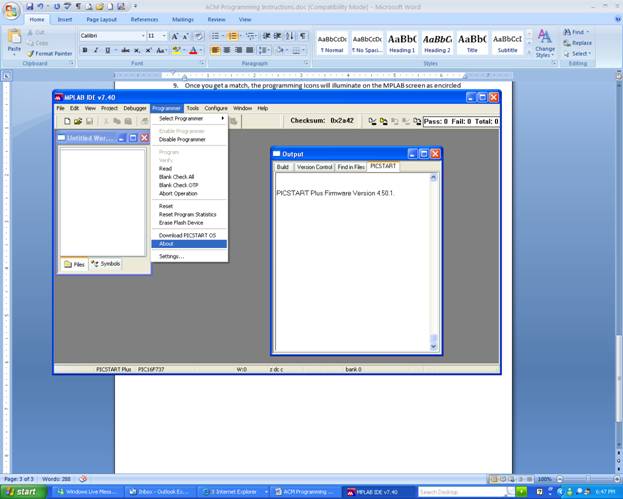Open Change Case Aa dropdown
The height and width of the screenshot is (499, 623).
[x=161, y=50]
